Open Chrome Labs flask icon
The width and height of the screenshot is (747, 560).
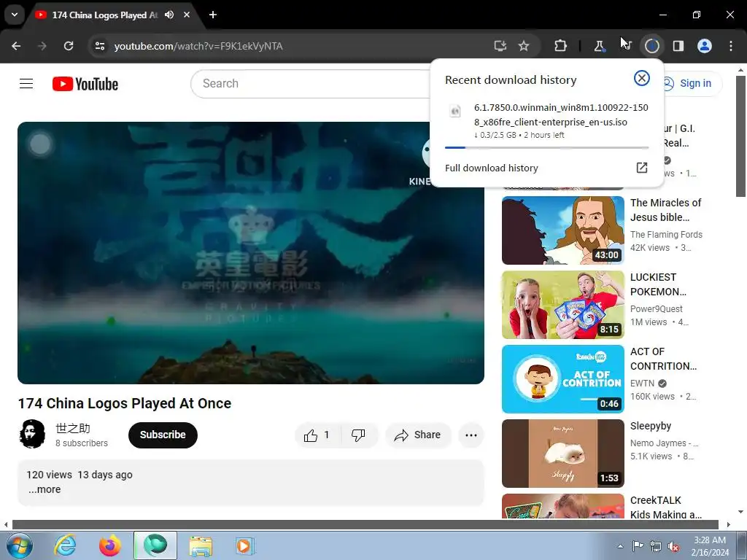click(599, 46)
